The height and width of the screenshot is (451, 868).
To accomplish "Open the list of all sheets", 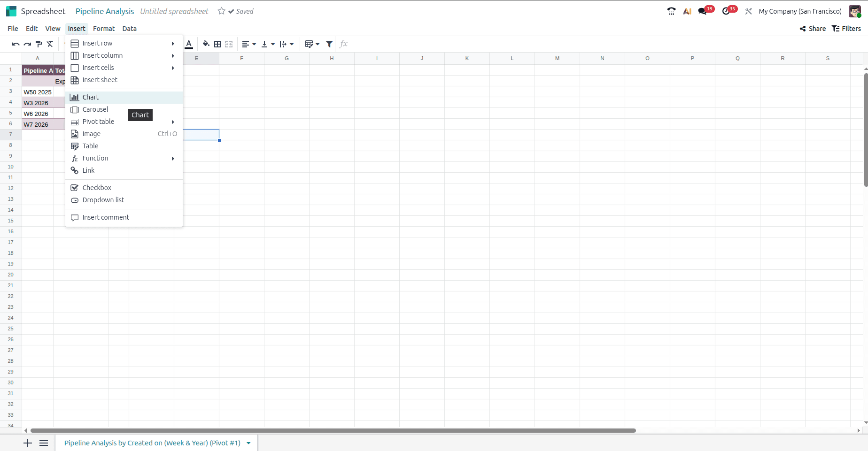I will coord(44,443).
